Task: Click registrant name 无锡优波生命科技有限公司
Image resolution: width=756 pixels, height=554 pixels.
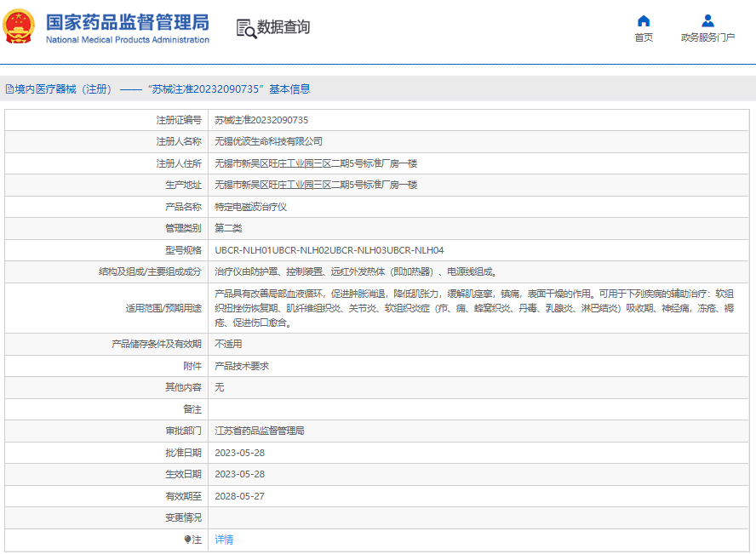Action: [x=268, y=141]
